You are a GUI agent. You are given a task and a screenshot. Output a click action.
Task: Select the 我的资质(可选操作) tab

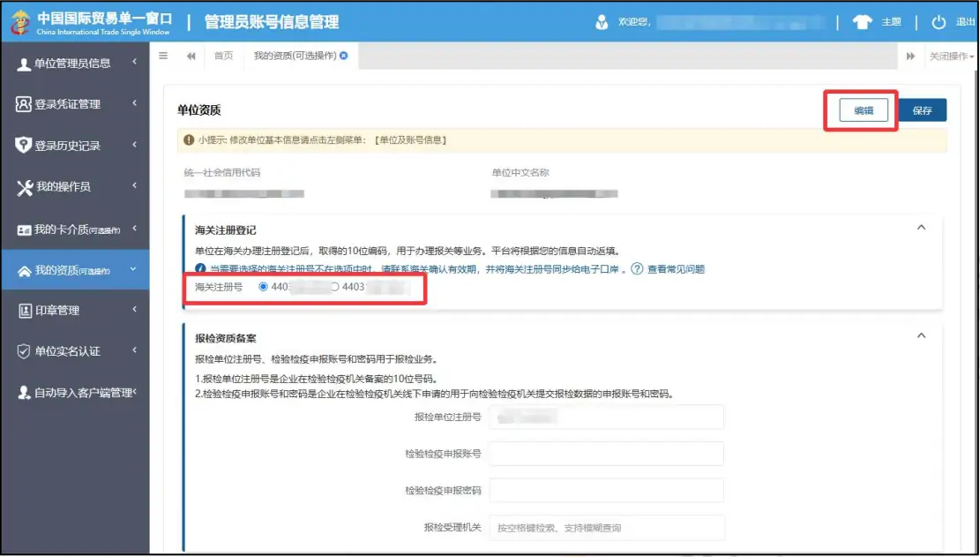tap(295, 56)
